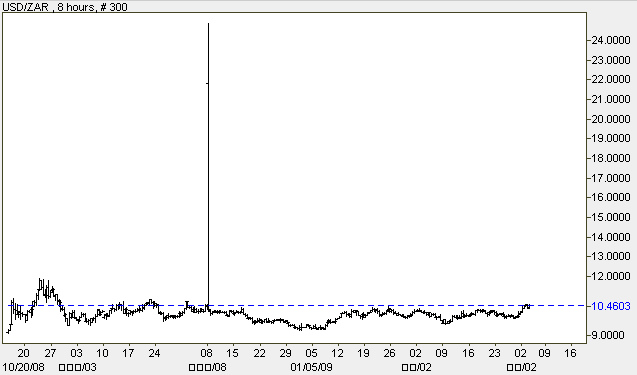Select the 20.0000 price axis label
637x375 pixels.
point(611,119)
